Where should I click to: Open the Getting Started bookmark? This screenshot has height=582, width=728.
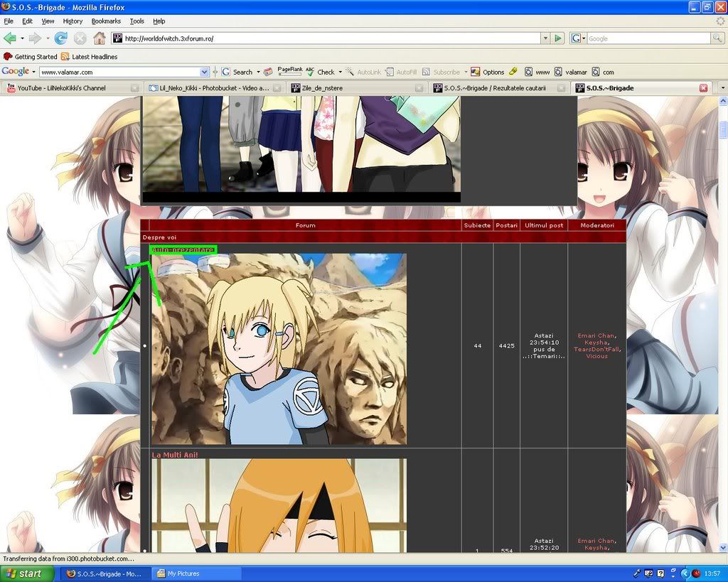point(30,57)
